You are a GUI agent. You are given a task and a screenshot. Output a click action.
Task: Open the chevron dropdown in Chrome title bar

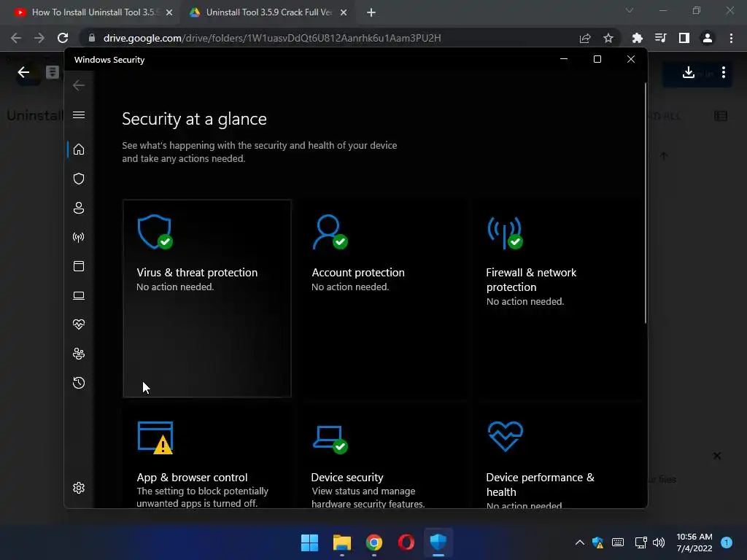630,10
